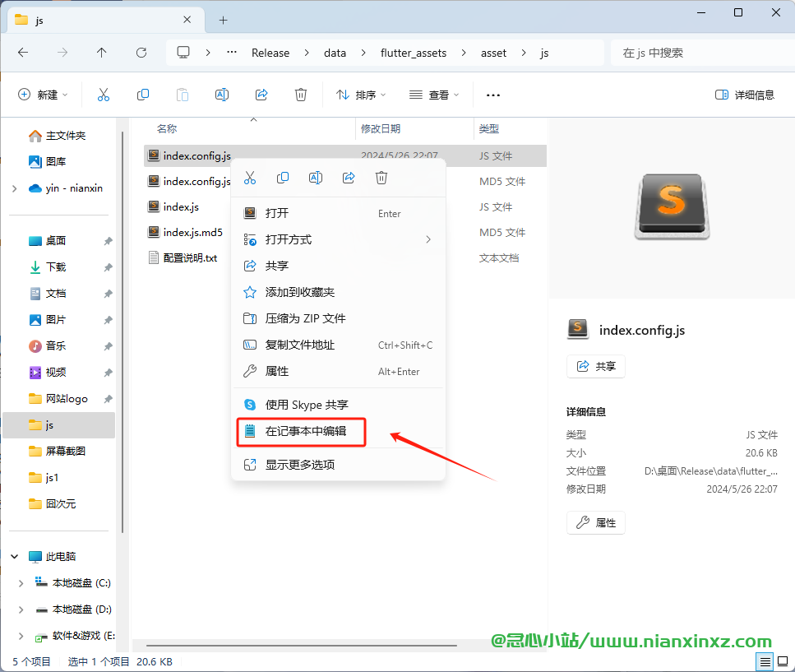The height and width of the screenshot is (672, 795).
Task: Select 显示更多选项
Action: [x=338, y=465]
